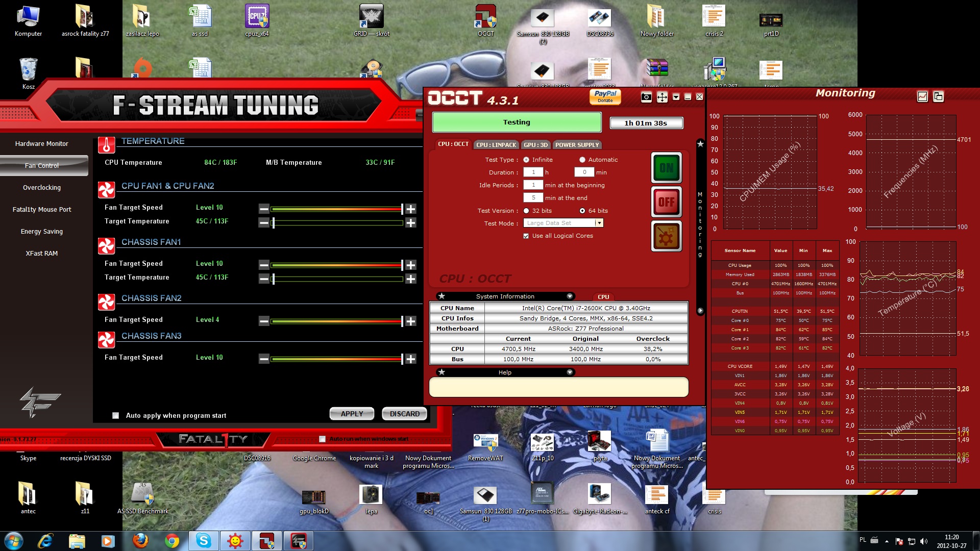980x551 pixels.
Task: Start test with green ON button
Action: [666, 168]
